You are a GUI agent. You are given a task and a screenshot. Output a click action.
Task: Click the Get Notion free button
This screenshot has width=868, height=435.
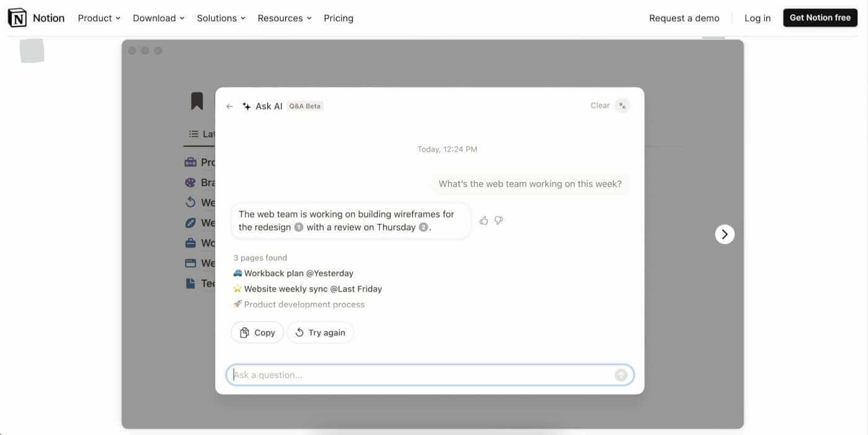click(820, 17)
